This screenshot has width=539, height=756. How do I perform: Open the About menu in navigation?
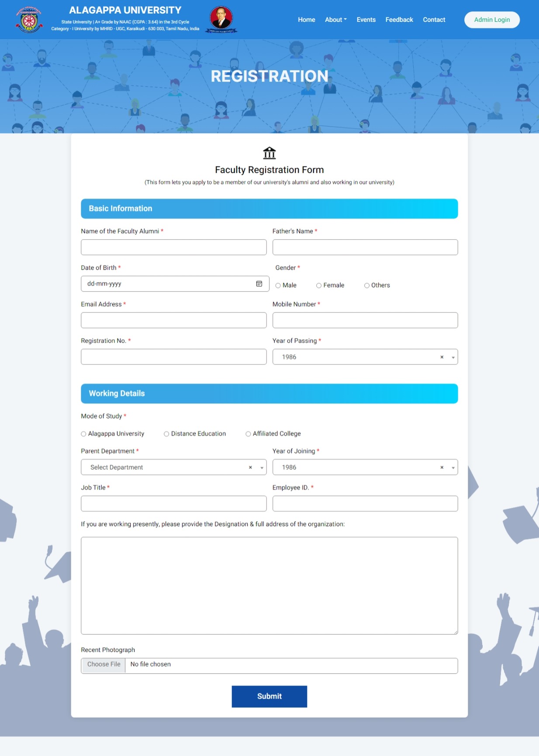[335, 20]
